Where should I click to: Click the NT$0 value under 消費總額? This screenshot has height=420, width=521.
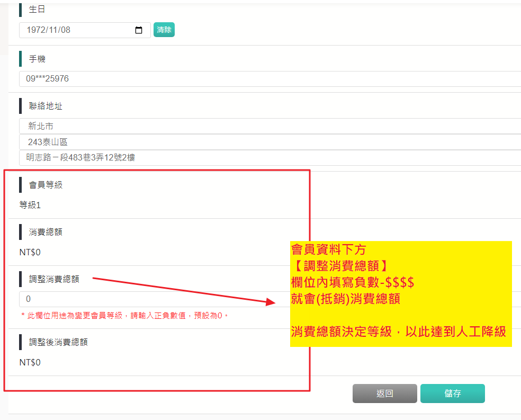point(30,252)
